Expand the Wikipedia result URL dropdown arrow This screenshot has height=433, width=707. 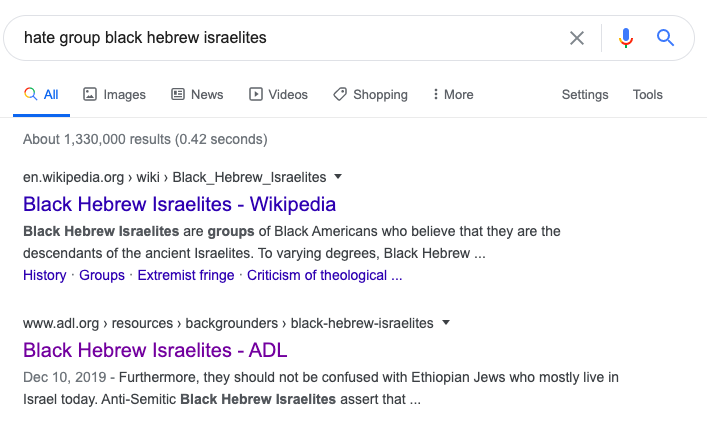tap(338, 177)
